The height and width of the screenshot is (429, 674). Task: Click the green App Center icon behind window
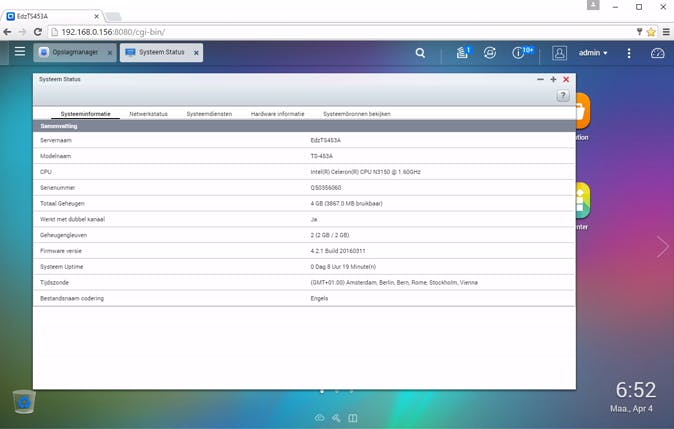point(583,200)
